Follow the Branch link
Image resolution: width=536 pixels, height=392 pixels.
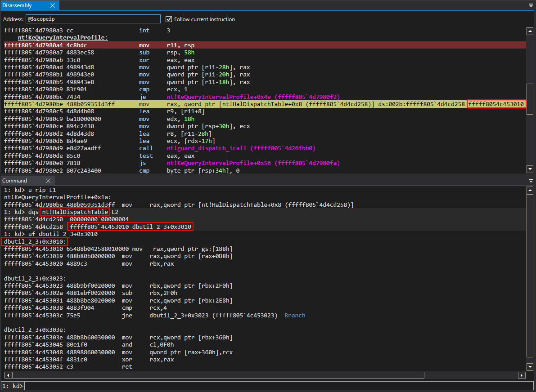click(x=295, y=316)
